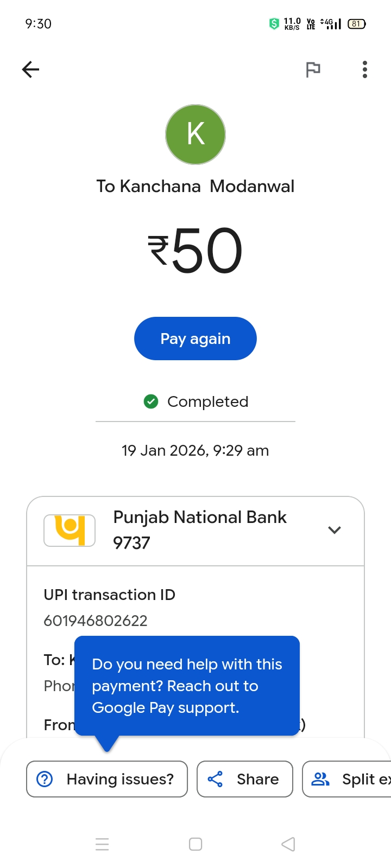Tap the Split people icon
The width and height of the screenshot is (391, 868).
(x=320, y=779)
